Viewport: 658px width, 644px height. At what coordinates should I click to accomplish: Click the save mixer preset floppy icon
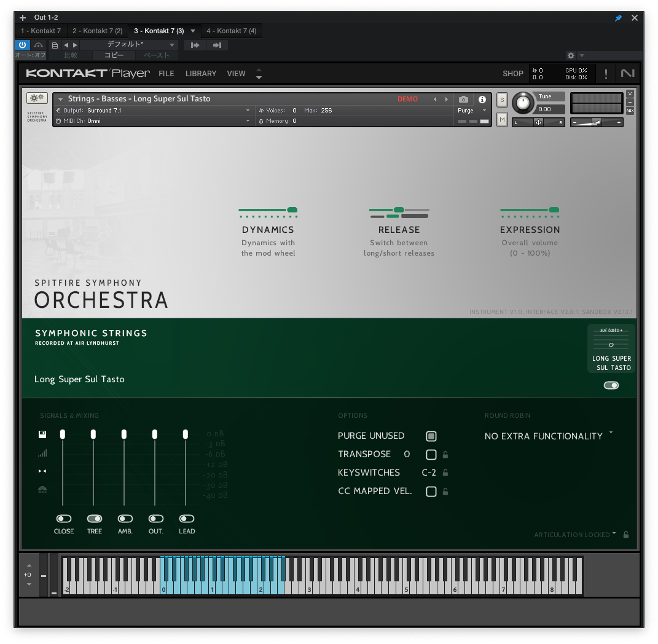tap(42, 434)
